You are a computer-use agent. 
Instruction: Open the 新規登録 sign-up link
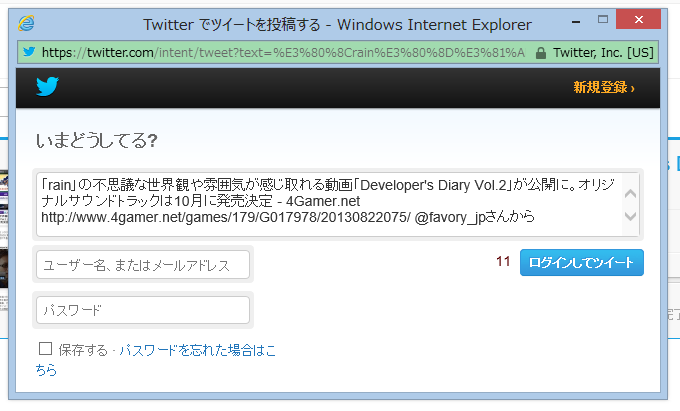[603, 88]
